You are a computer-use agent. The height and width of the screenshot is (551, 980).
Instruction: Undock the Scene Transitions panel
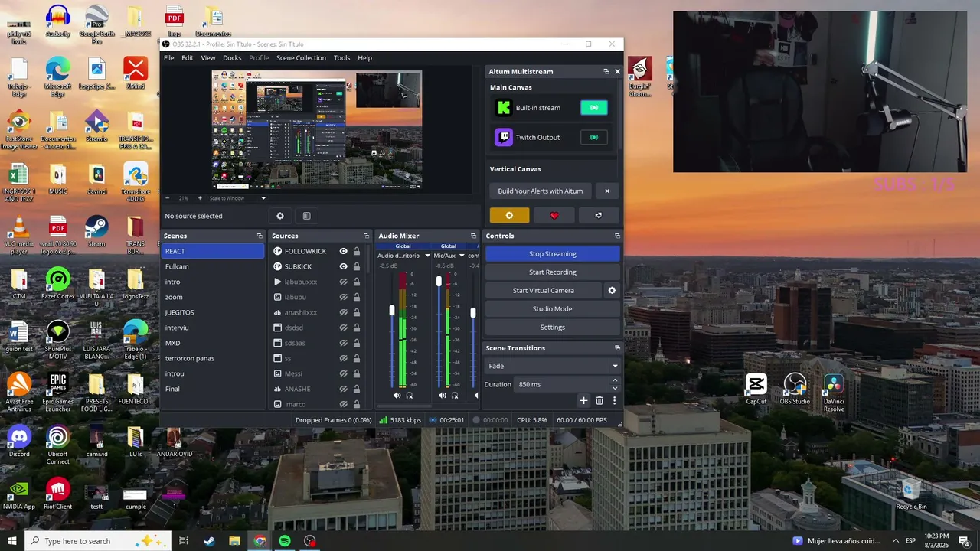click(617, 348)
